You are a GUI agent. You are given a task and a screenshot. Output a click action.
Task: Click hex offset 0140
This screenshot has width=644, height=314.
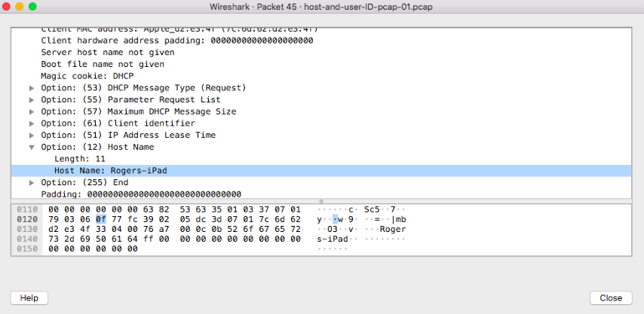coord(27,239)
